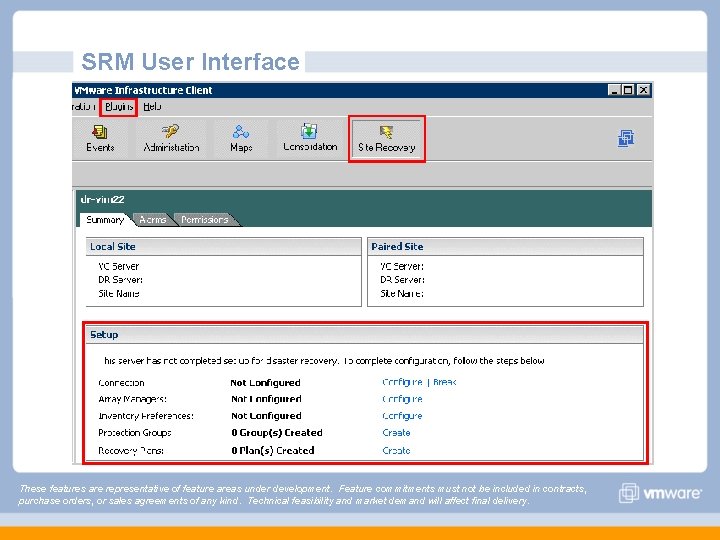The height and width of the screenshot is (540, 720).
Task: Open the Consolidation toolbar icon
Action: click(x=310, y=138)
